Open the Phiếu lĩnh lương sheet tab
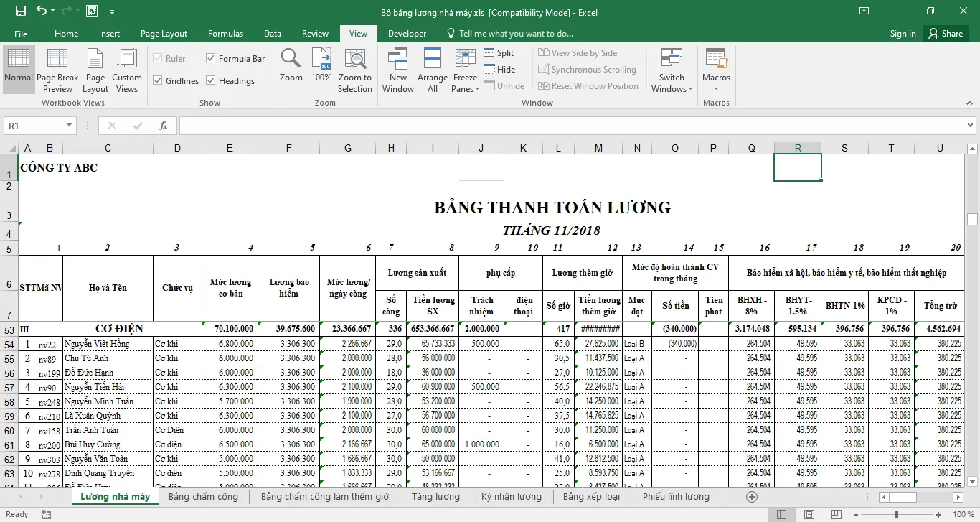The image size is (980, 522). tap(676, 496)
